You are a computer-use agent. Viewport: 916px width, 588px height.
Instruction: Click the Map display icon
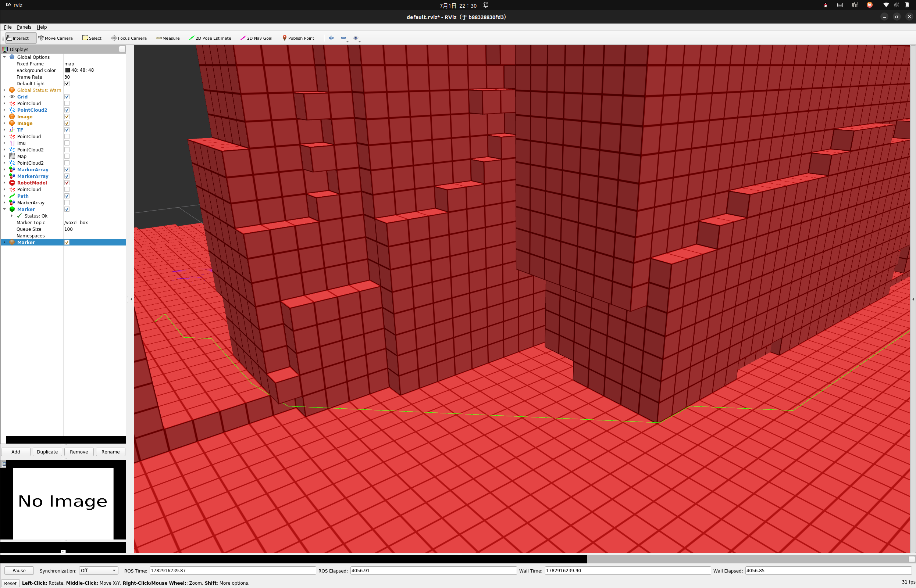(x=12, y=156)
